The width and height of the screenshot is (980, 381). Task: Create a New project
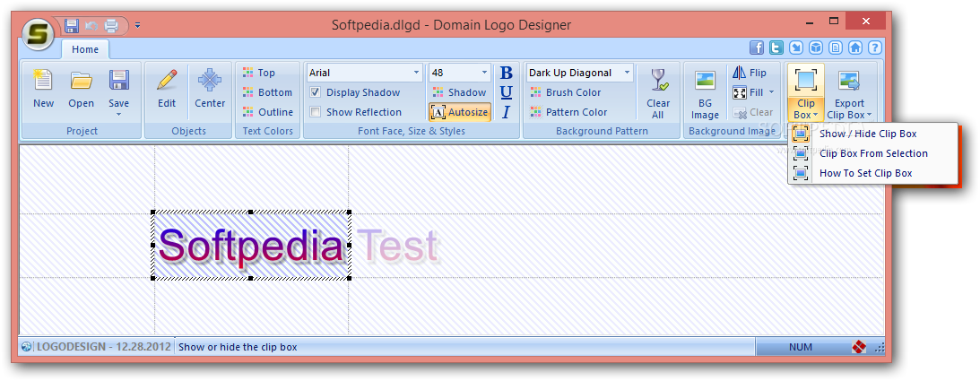pos(44,91)
